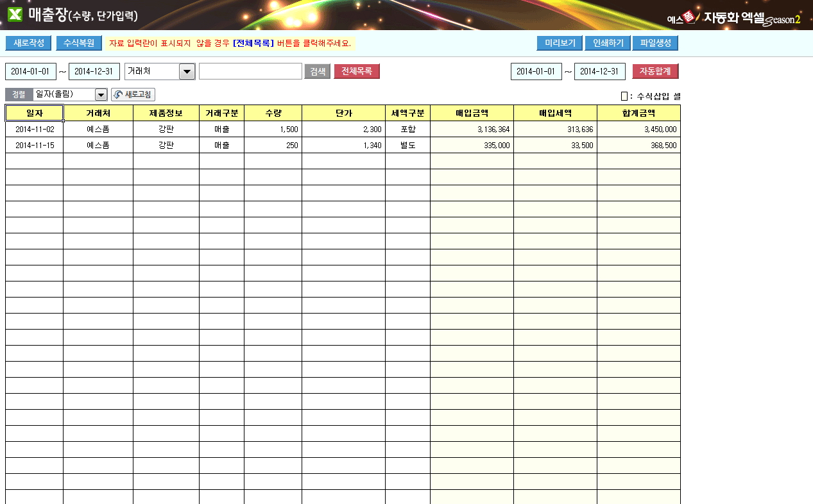The image size is (813, 504).
Task: Click 강판 in the 2014-11-15 row
Action: tap(166, 145)
